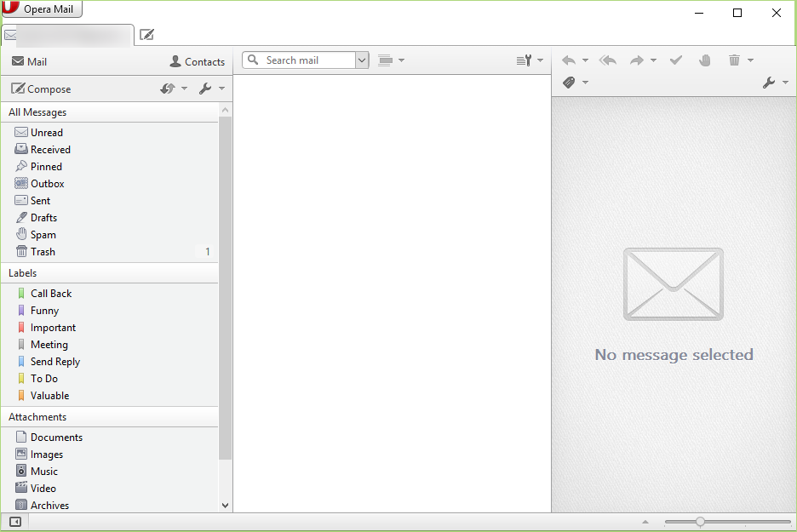Image resolution: width=797 pixels, height=532 pixels.
Task: Select the Send Reply label
Action: pos(110,362)
